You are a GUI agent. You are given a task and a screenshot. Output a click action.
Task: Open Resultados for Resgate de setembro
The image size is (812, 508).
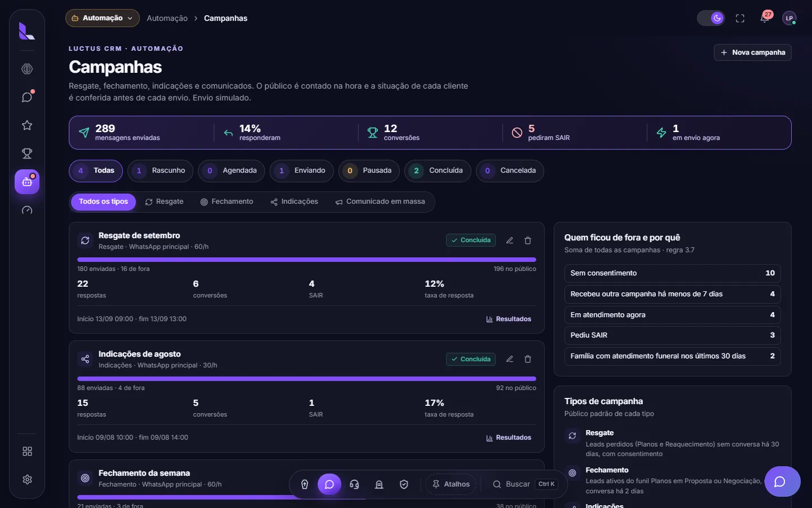coord(509,319)
